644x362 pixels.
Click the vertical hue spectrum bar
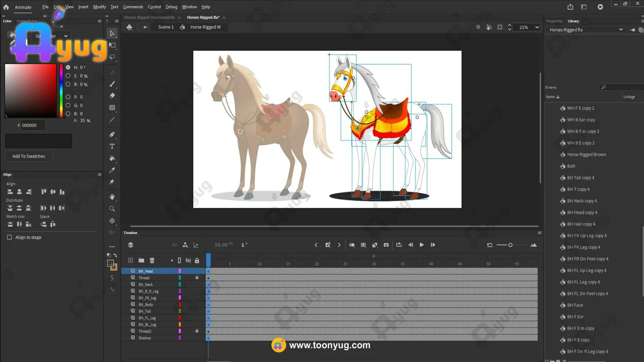61,90
